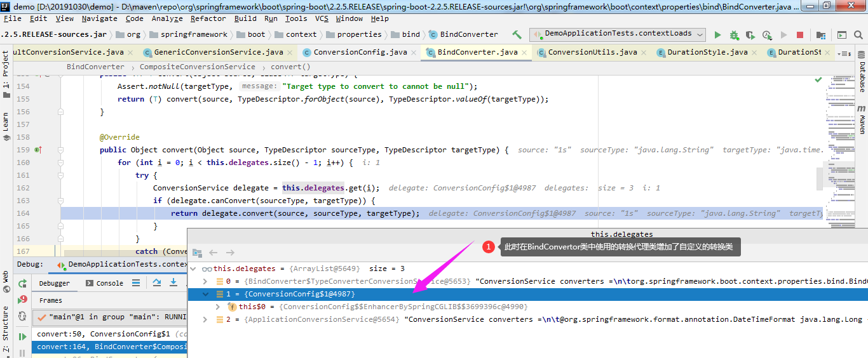Screen dimensions: 868x358
Task: Open the File menu
Action: [x=12, y=18]
